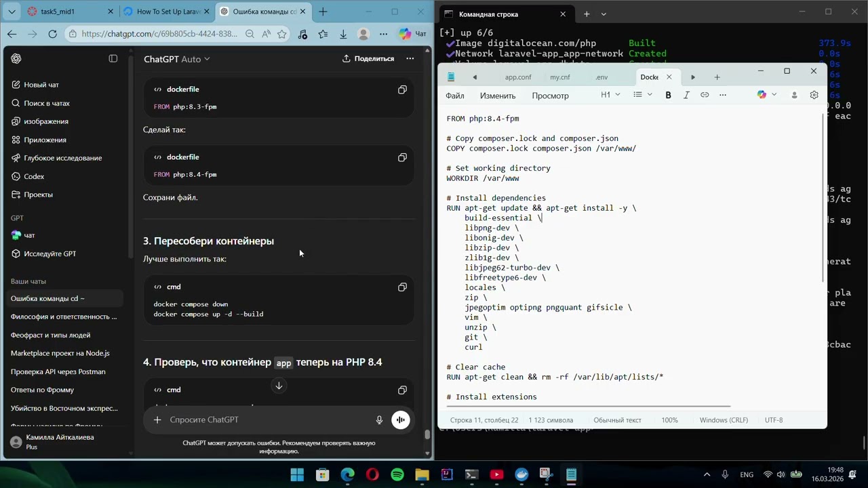Switch to app.conf tab in Notepad
Screen dimensions: 868x488
[518, 77]
